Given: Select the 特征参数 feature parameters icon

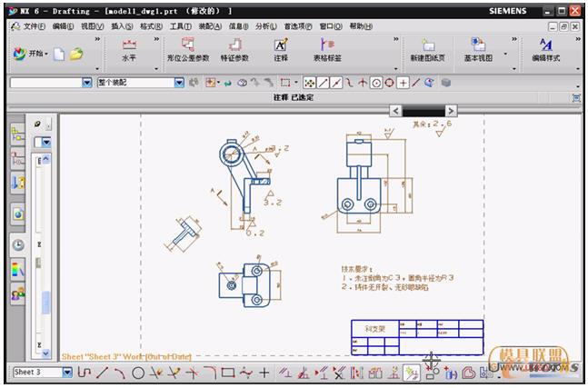Looking at the screenshot, I should [235, 49].
